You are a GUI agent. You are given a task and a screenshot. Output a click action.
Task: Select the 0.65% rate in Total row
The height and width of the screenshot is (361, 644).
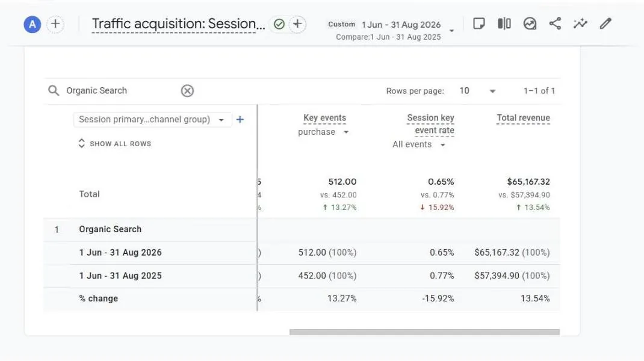441,182
